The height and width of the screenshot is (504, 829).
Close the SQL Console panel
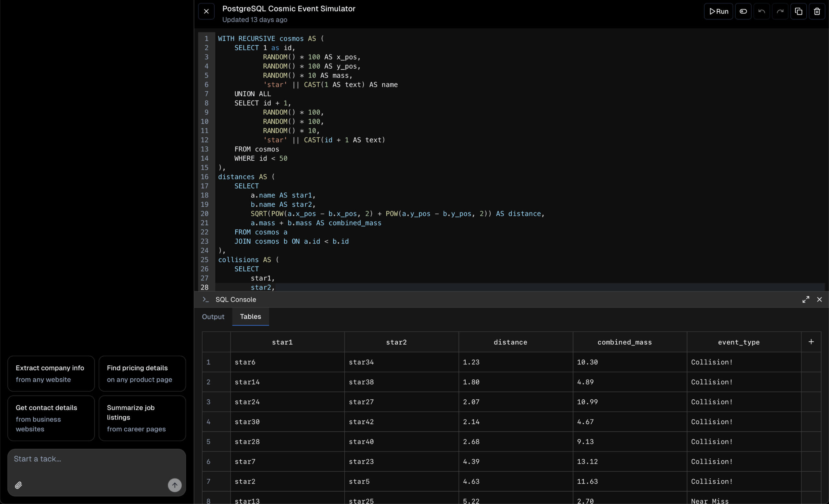point(819,299)
